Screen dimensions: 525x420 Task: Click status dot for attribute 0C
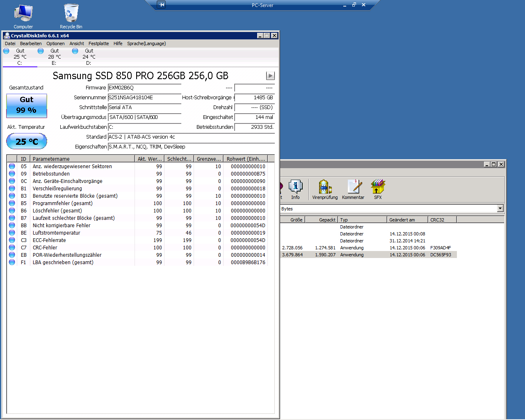[x=12, y=181]
